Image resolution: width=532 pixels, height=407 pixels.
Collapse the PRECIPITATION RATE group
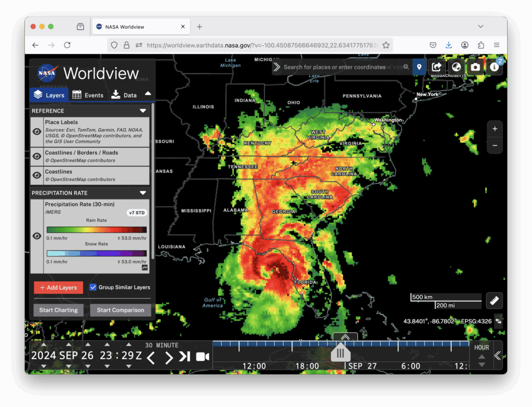click(143, 193)
